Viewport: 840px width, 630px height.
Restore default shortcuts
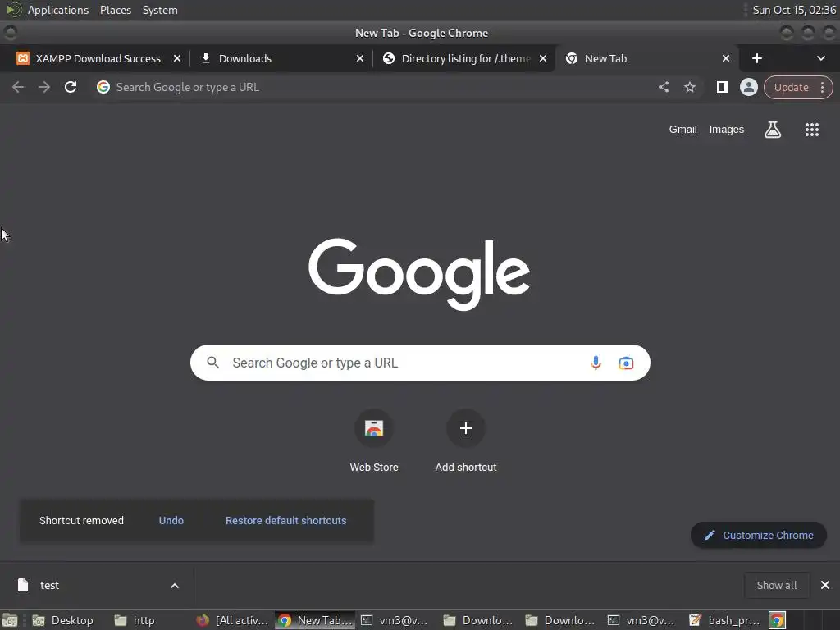[285, 520]
